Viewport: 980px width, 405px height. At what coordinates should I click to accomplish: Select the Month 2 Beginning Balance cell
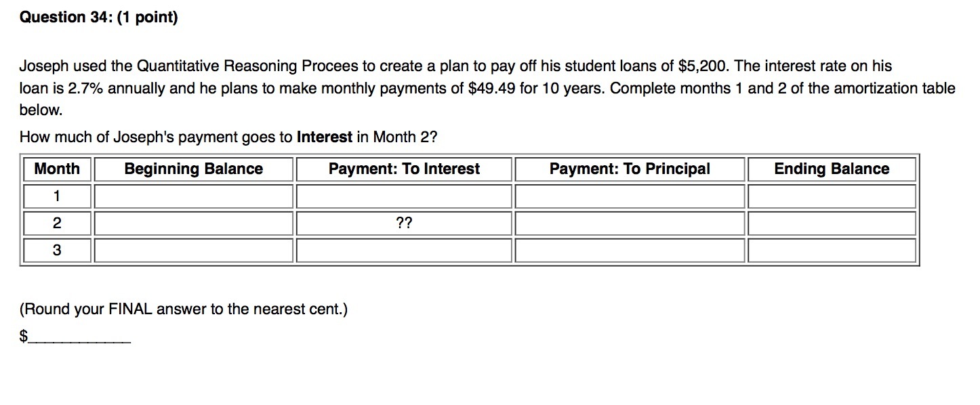(193, 223)
